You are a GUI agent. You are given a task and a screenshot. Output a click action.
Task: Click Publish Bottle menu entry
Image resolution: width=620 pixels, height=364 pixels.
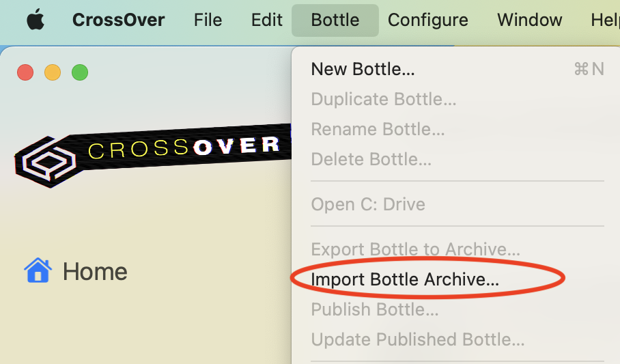tap(374, 309)
